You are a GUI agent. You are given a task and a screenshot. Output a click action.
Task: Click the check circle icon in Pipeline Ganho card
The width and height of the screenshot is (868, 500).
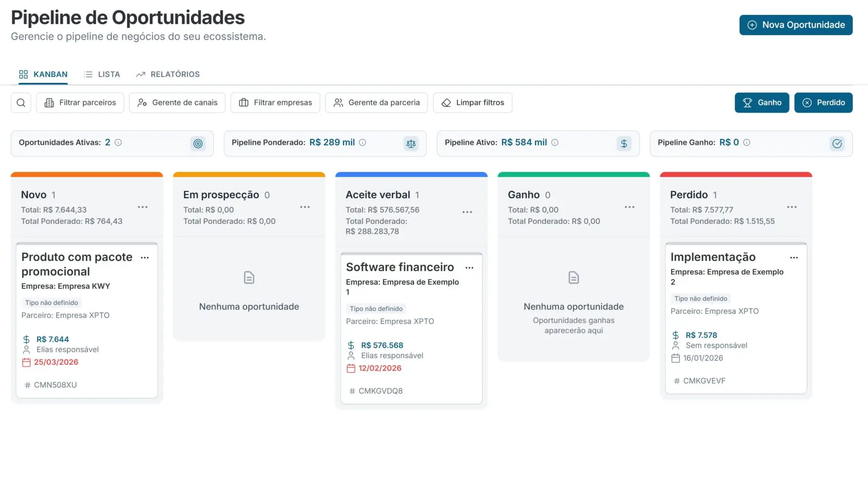click(837, 144)
